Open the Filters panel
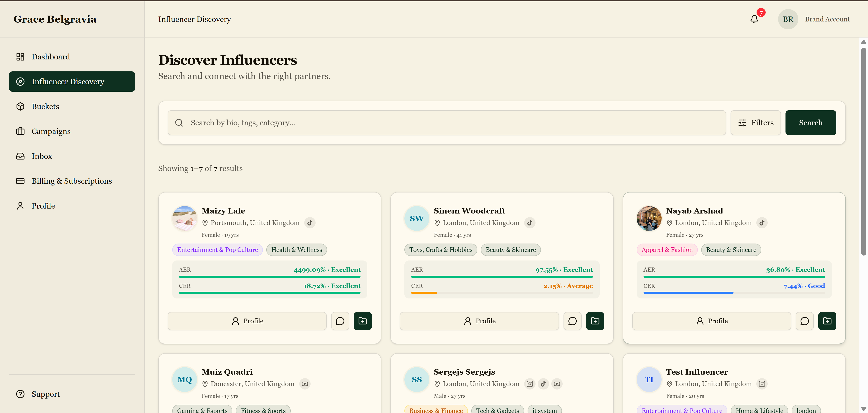Image resolution: width=868 pixels, height=413 pixels. 755,123
